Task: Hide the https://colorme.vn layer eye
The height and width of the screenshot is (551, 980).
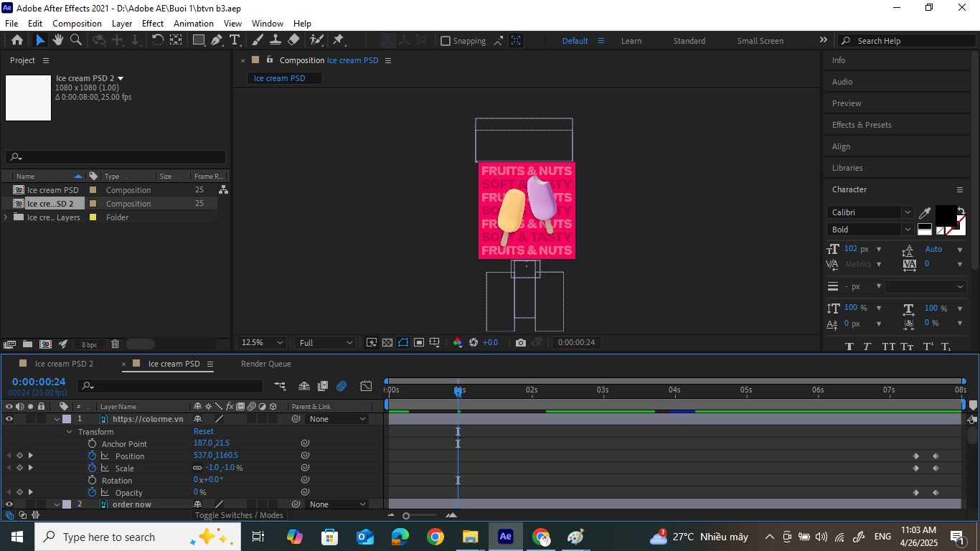Action: click(9, 419)
